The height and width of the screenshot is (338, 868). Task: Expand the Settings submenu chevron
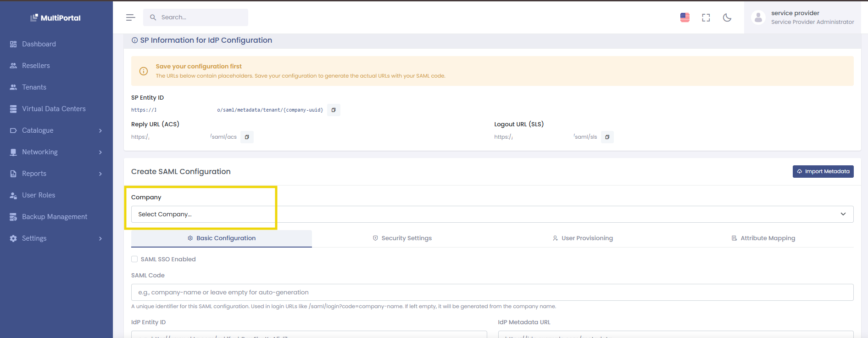pyautogui.click(x=100, y=239)
